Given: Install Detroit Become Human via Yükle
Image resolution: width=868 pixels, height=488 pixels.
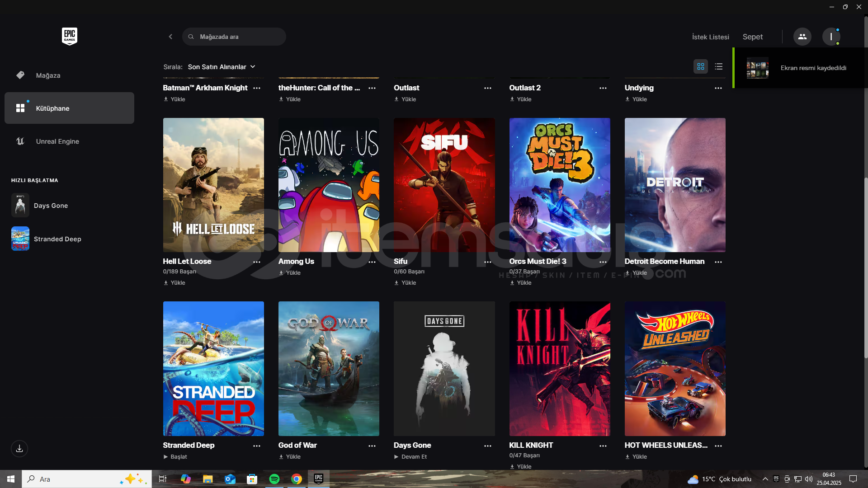Looking at the screenshot, I should pyautogui.click(x=636, y=273).
